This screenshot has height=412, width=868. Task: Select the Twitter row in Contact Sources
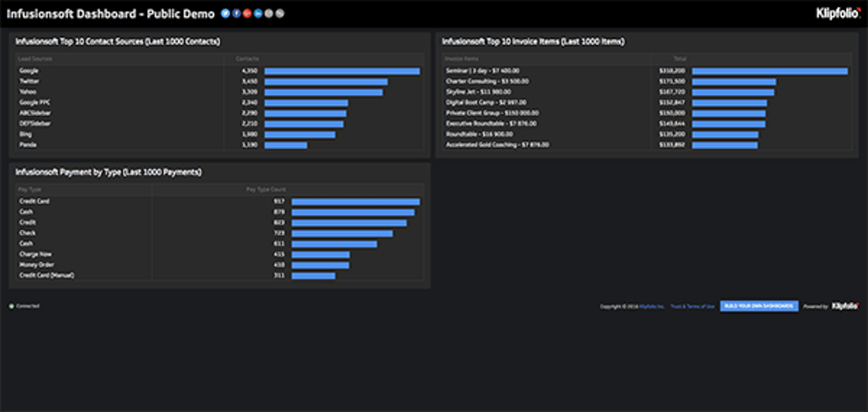pyautogui.click(x=29, y=81)
